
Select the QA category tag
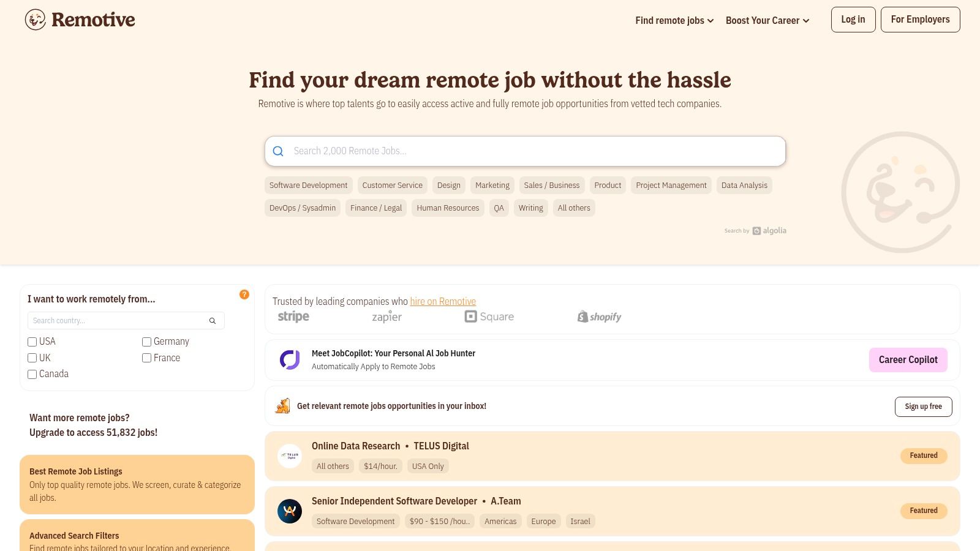[499, 208]
